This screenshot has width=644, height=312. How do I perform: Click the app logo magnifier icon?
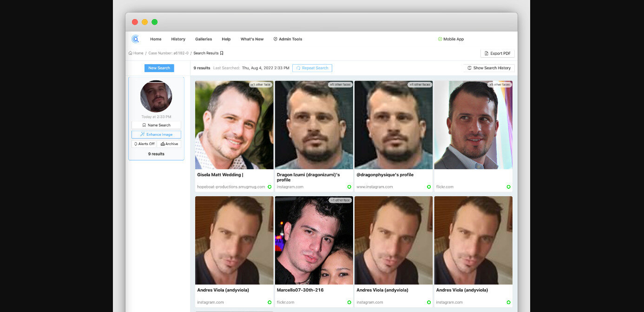click(135, 39)
